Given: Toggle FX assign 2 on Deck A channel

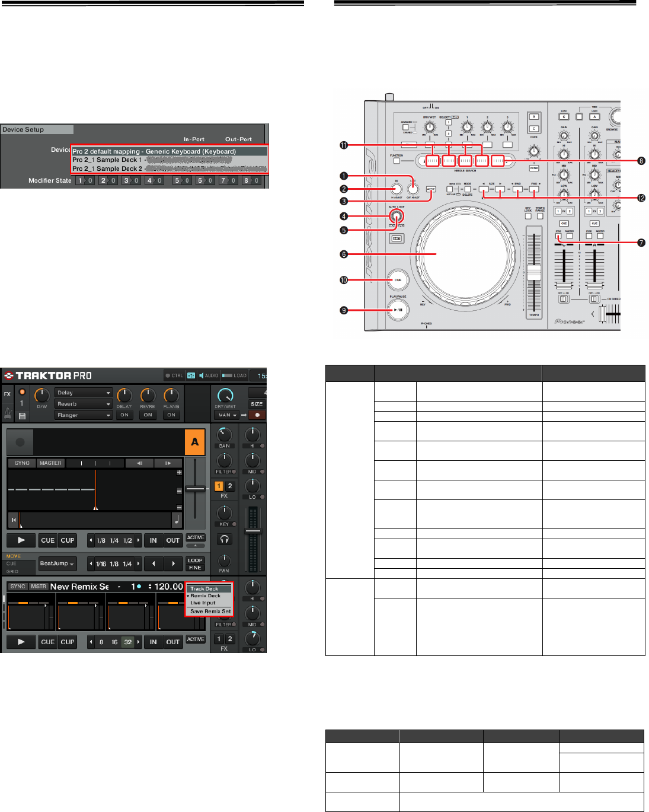Looking at the screenshot, I should click(229, 486).
